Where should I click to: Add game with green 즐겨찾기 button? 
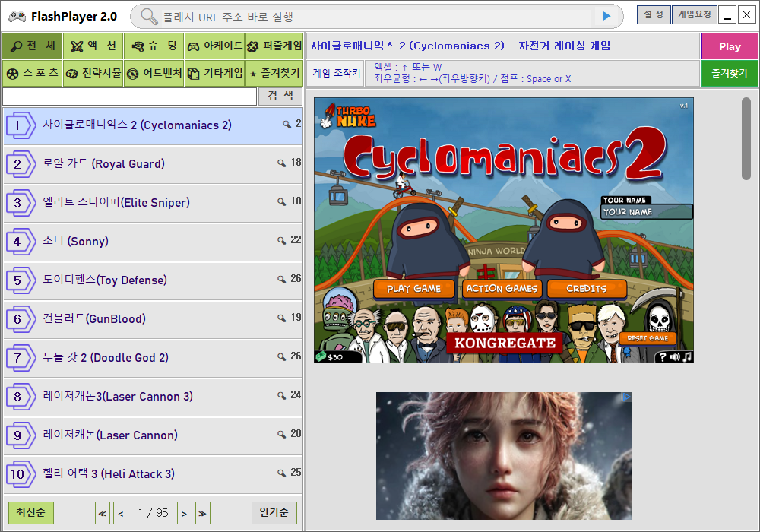(x=730, y=74)
